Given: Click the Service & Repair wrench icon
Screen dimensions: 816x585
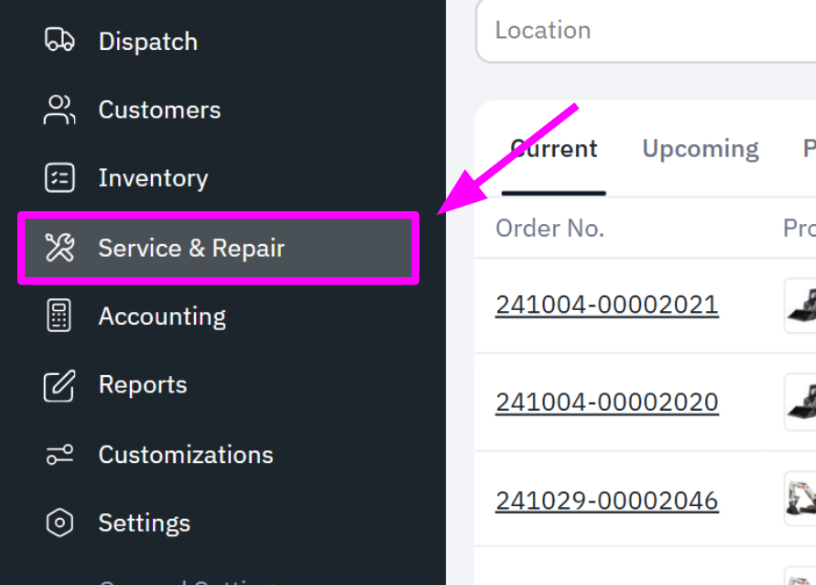Looking at the screenshot, I should (59, 247).
